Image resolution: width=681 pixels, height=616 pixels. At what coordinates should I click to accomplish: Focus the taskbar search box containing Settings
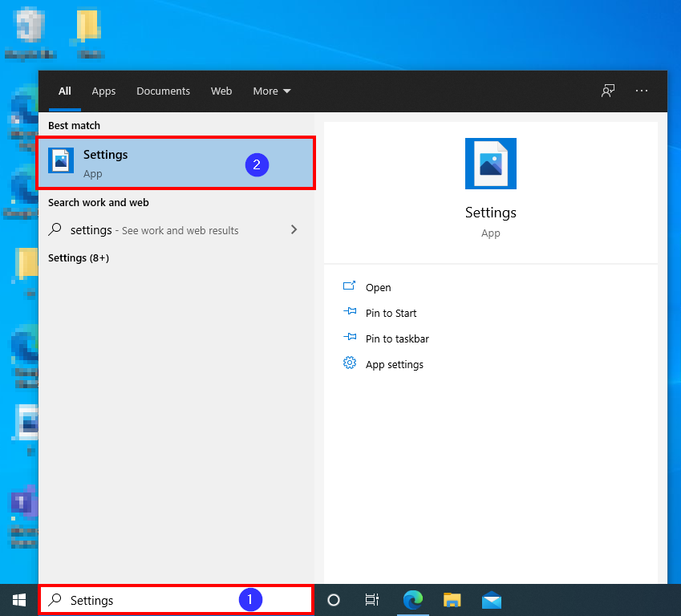(x=176, y=600)
